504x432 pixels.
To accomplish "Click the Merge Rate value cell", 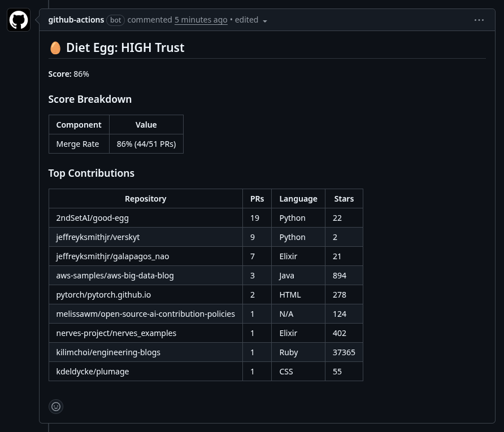I will click(146, 144).
